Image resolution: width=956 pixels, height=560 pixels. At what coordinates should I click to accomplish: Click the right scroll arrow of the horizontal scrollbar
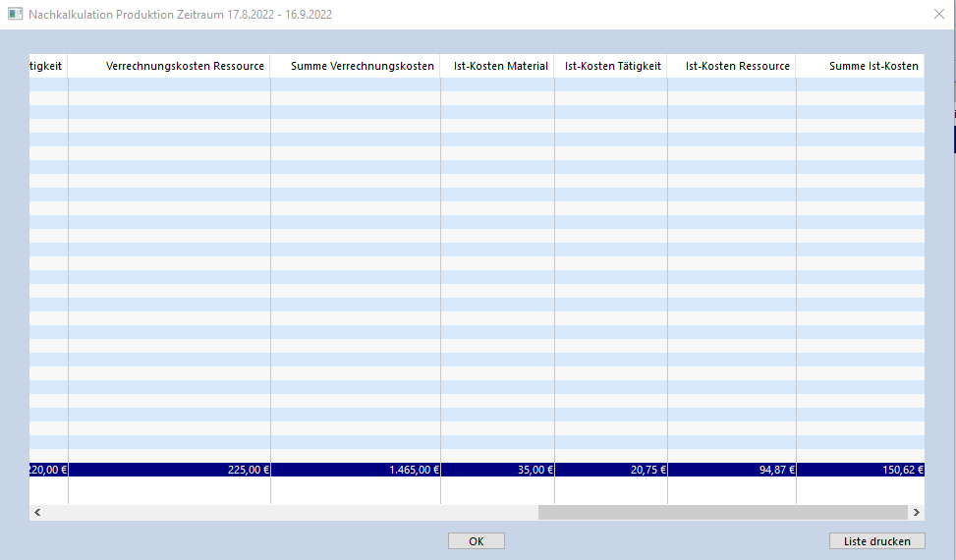[x=916, y=513]
